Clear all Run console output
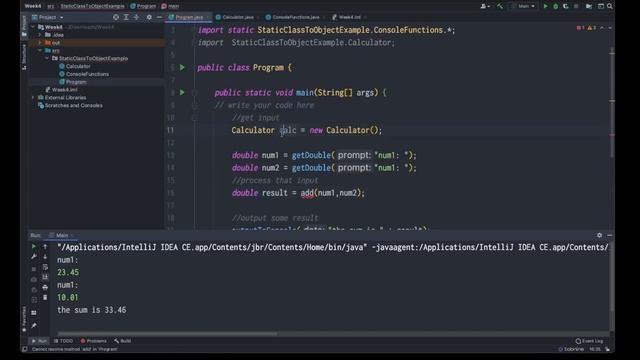 [x=45, y=298]
